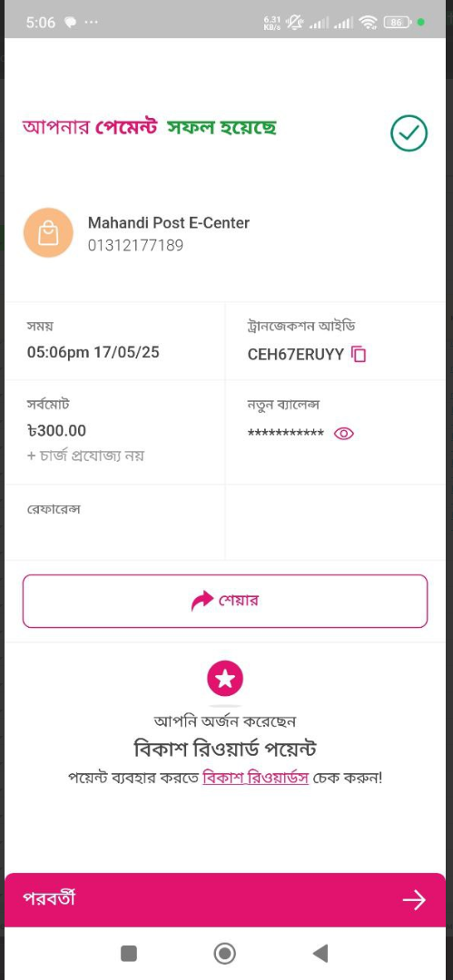
Task: Open the বিকাশ রিওয়ার্ডস link
Action: (x=255, y=779)
